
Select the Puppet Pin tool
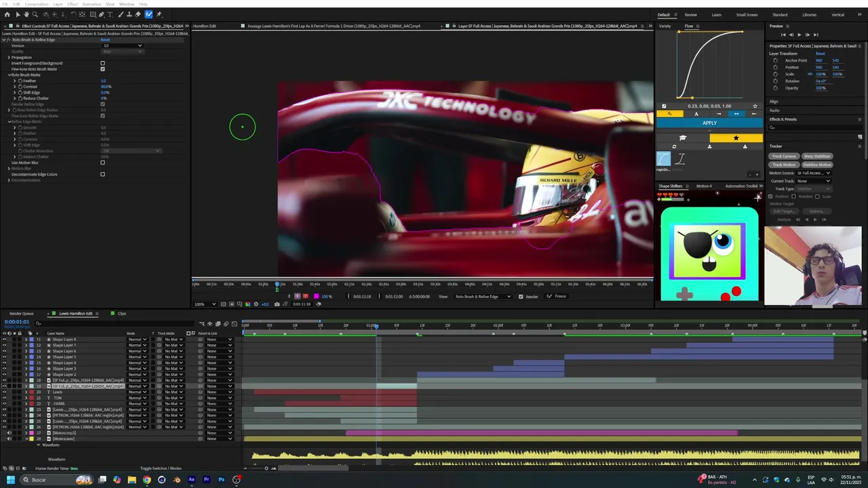tap(159, 14)
